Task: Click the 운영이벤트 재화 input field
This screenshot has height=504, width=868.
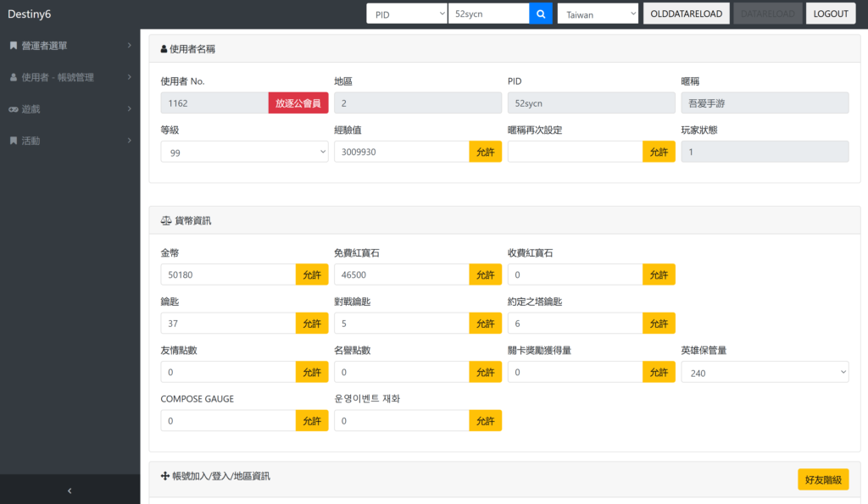Action: pyautogui.click(x=401, y=420)
